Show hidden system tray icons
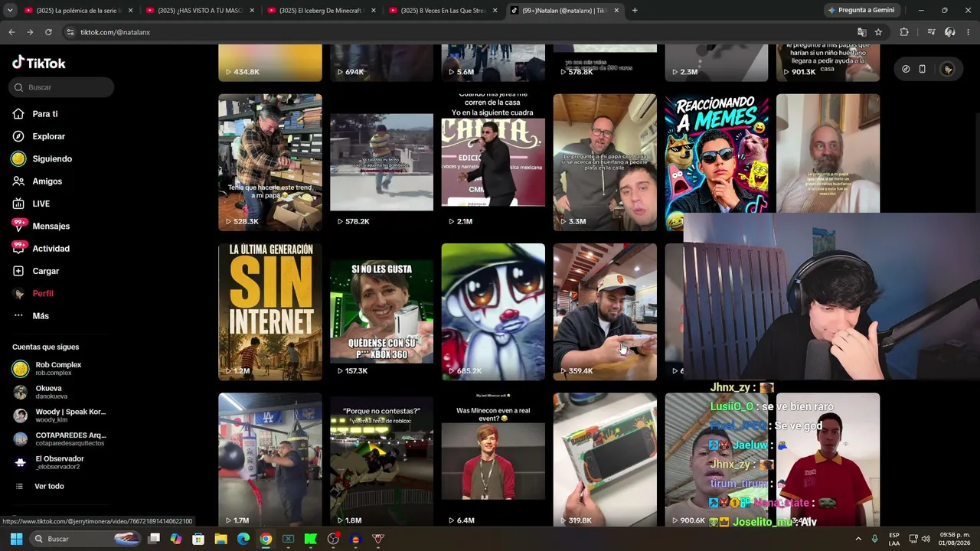Image resolution: width=980 pixels, height=551 pixels. pos(857,539)
